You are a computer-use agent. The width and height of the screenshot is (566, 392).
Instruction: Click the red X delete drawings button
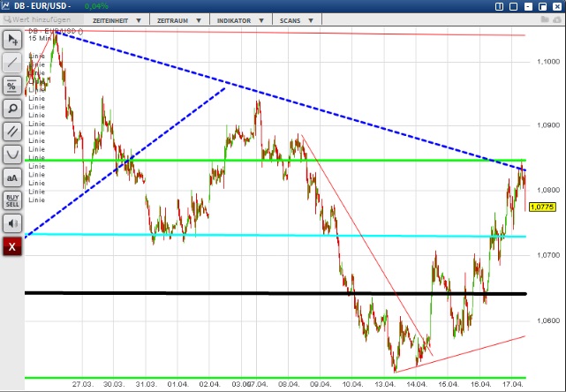tap(12, 246)
